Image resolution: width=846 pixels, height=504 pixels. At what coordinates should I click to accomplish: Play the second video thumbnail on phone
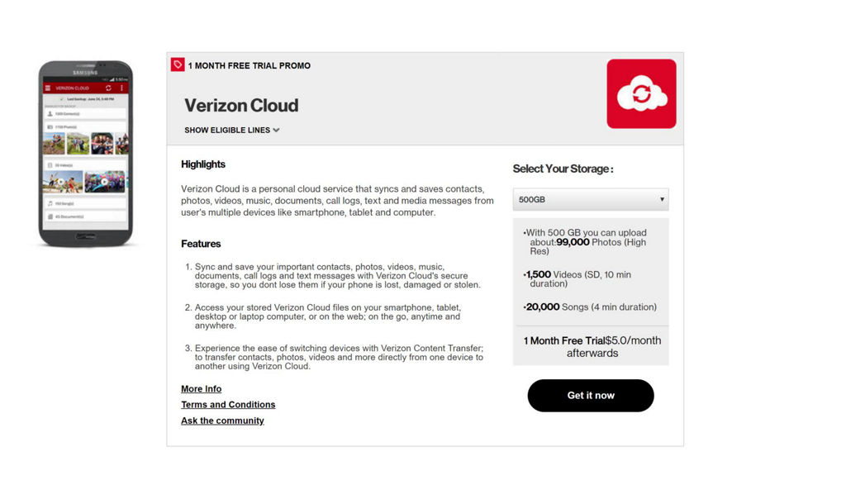105,182
